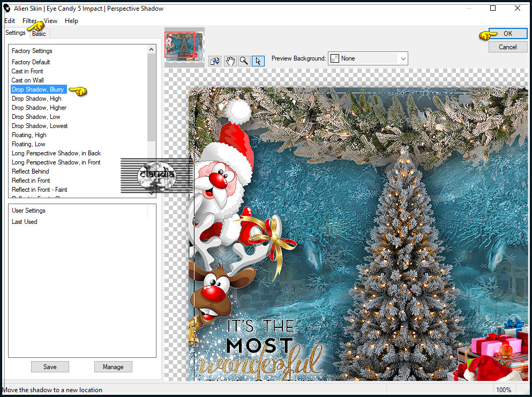Select Long Perspective Shadow, in Back preset

[56, 153]
